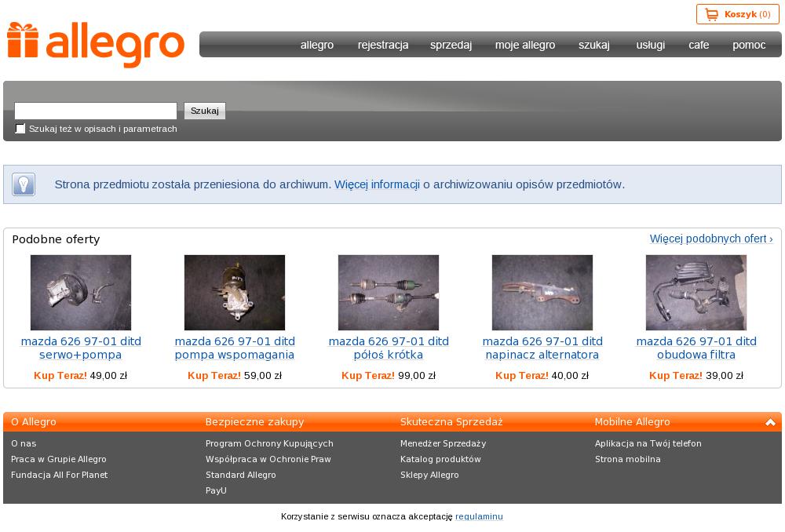
Task: Click the Allegro gift logo
Action: coord(96,44)
